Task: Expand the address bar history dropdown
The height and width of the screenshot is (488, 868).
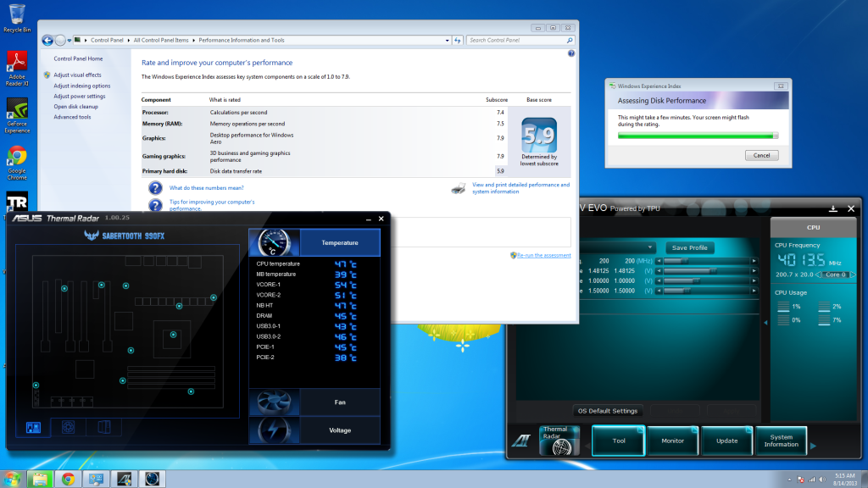Action: click(x=446, y=40)
